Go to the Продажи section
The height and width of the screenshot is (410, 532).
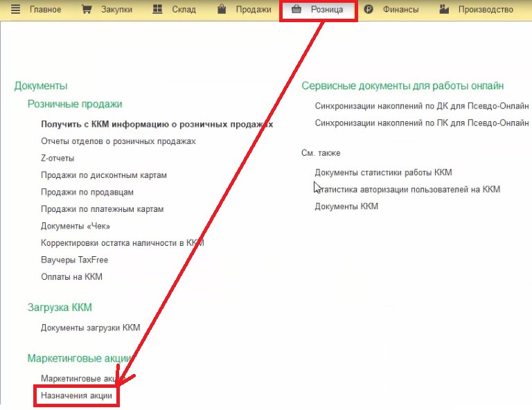coord(254,10)
